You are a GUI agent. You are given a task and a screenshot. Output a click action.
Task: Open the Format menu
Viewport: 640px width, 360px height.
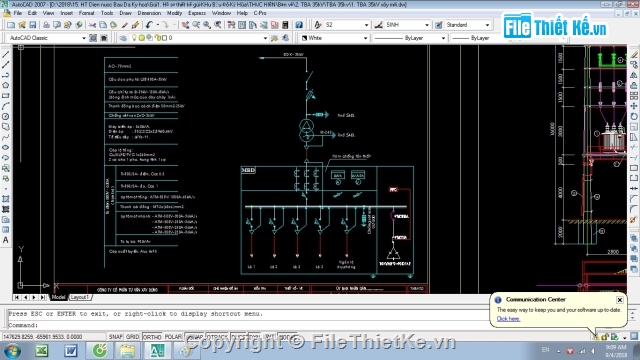(x=86, y=13)
